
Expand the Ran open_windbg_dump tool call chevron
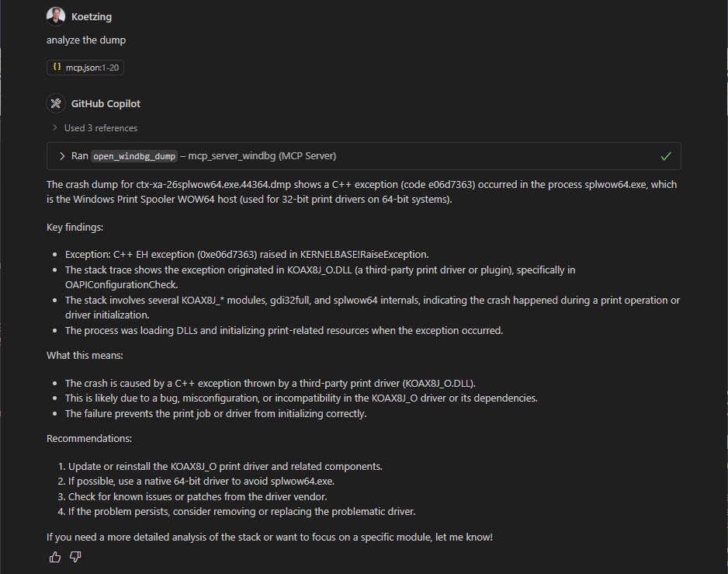pos(62,156)
